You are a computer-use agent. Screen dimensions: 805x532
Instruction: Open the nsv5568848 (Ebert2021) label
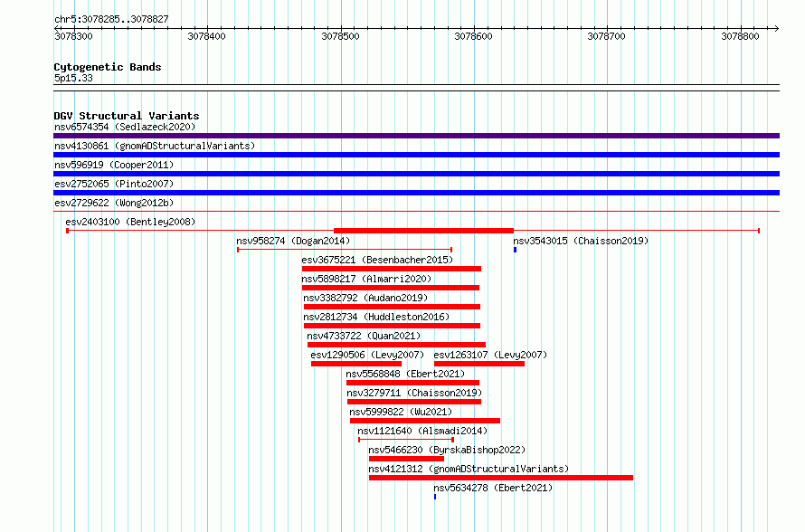(405, 374)
